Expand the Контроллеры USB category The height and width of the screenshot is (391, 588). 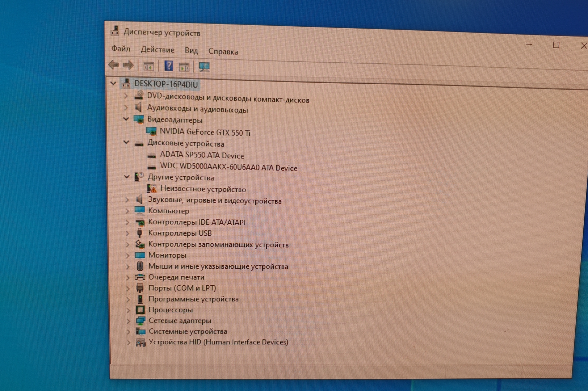(127, 233)
